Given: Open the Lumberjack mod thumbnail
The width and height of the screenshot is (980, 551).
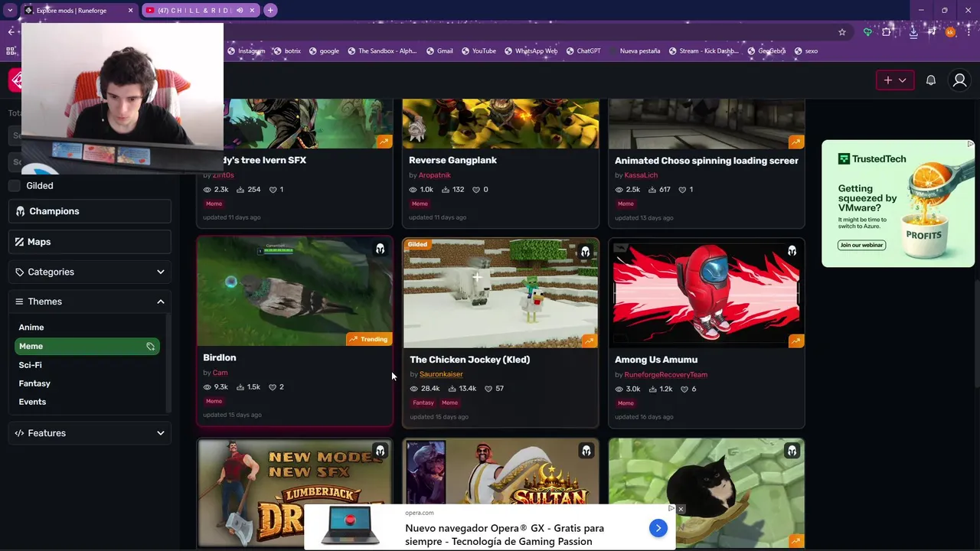Looking at the screenshot, I should click(x=295, y=493).
